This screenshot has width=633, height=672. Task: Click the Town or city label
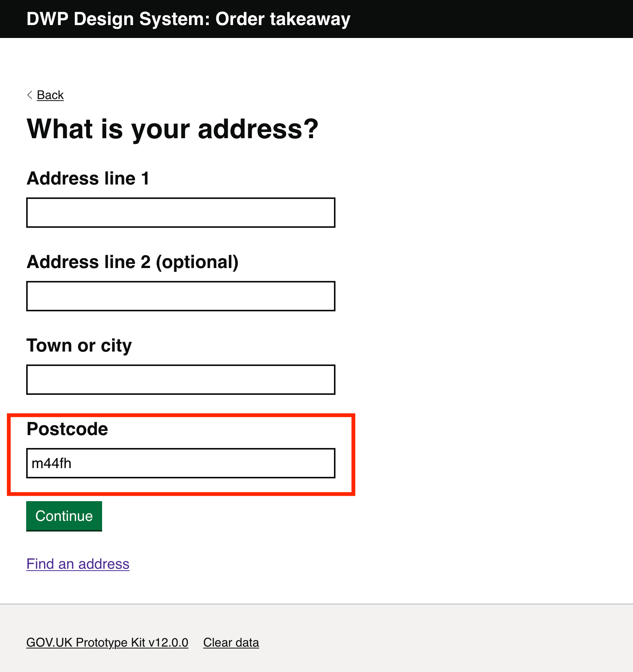click(79, 345)
